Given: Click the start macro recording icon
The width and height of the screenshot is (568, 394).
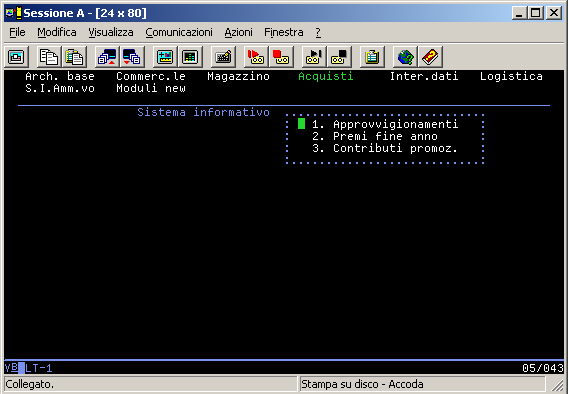Looking at the screenshot, I should click(256, 57).
